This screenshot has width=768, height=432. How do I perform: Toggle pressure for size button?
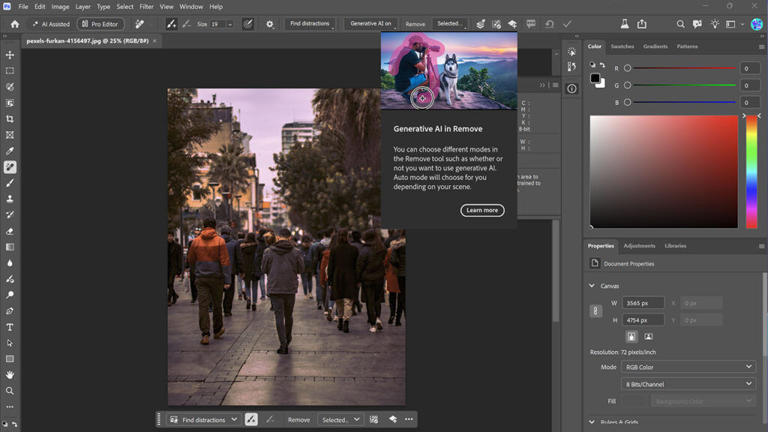[248, 24]
